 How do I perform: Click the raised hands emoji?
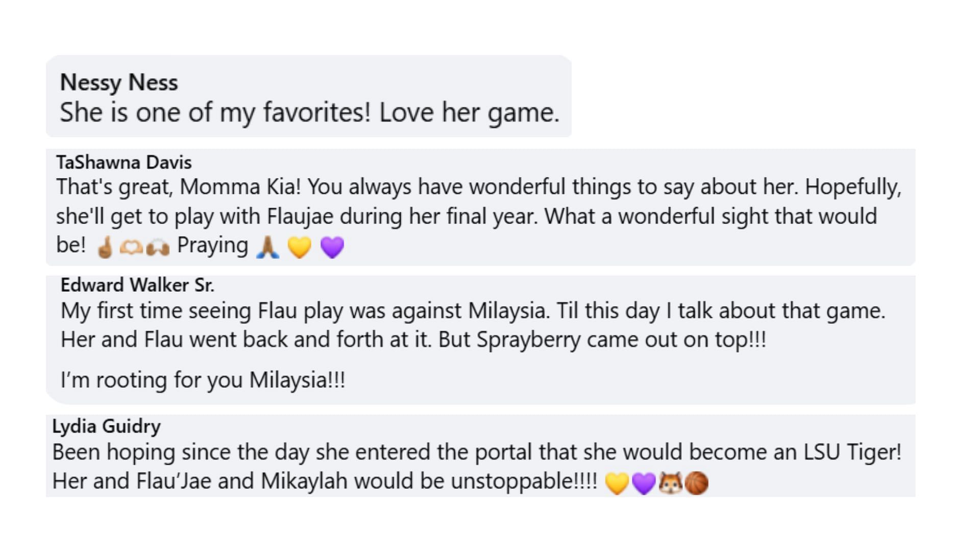pyautogui.click(x=158, y=247)
